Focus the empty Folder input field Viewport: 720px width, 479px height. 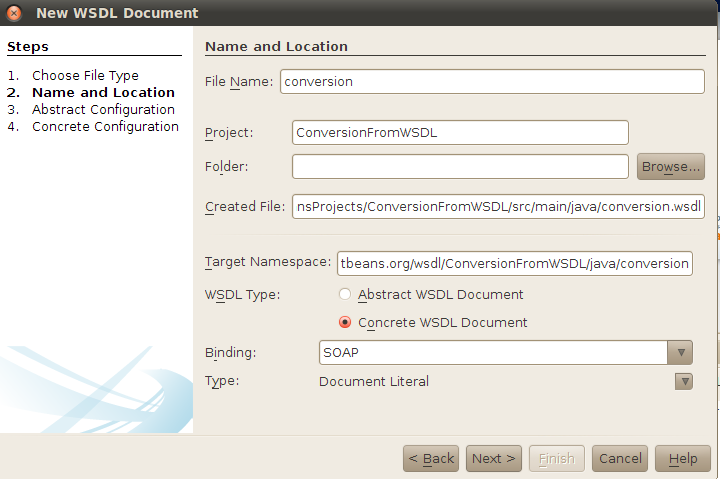[460, 166]
